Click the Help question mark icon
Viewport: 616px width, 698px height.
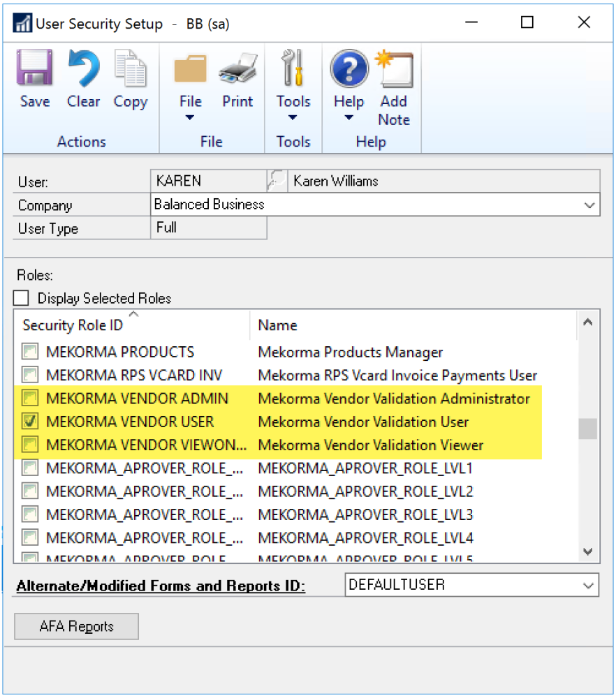click(x=349, y=68)
